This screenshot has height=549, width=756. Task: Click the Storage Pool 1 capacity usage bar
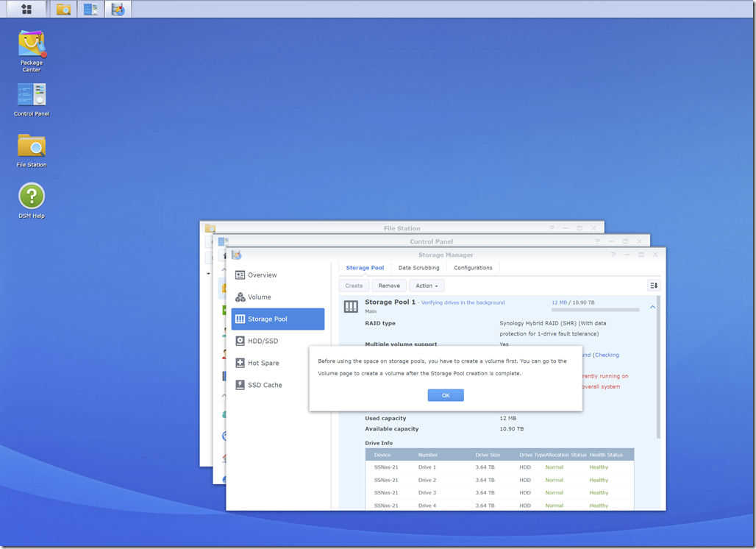(596, 310)
